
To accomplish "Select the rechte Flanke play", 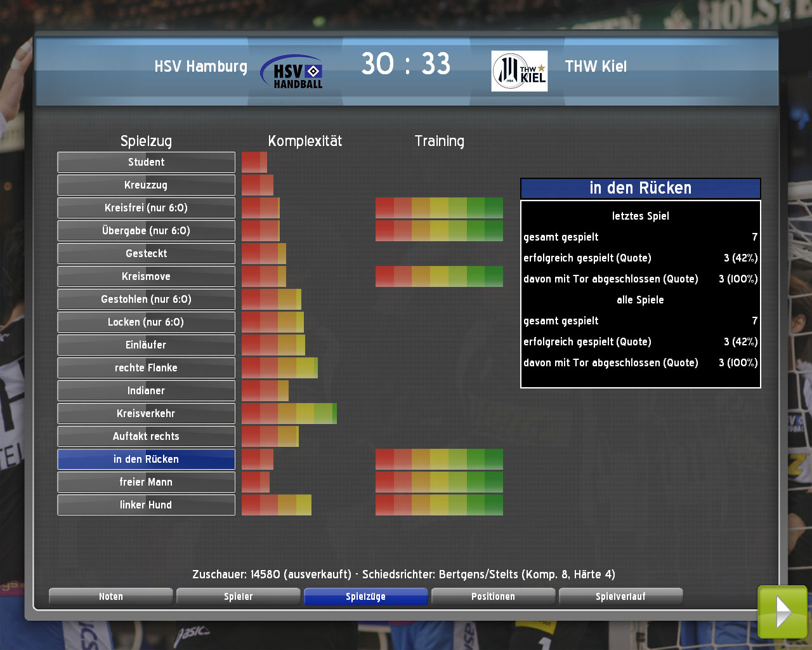I will pos(146,368).
